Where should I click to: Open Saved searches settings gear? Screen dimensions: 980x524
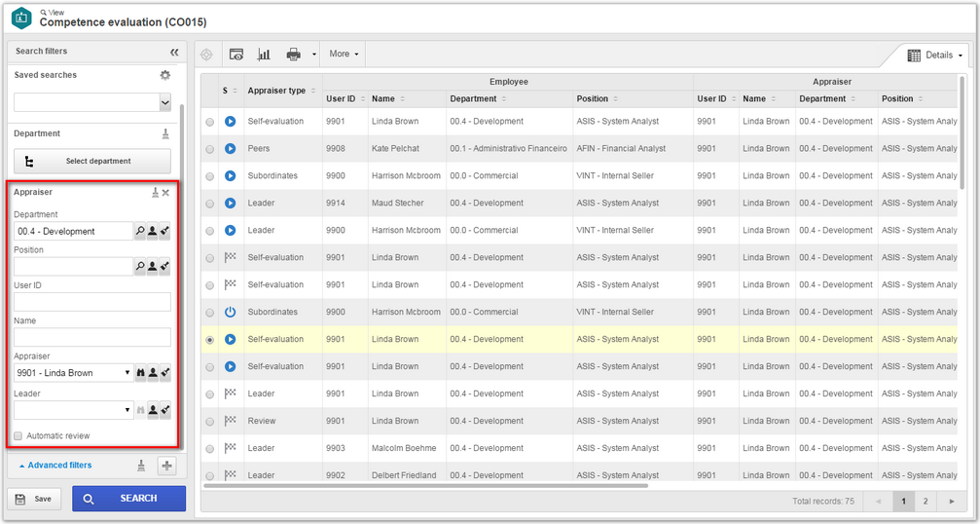click(165, 75)
